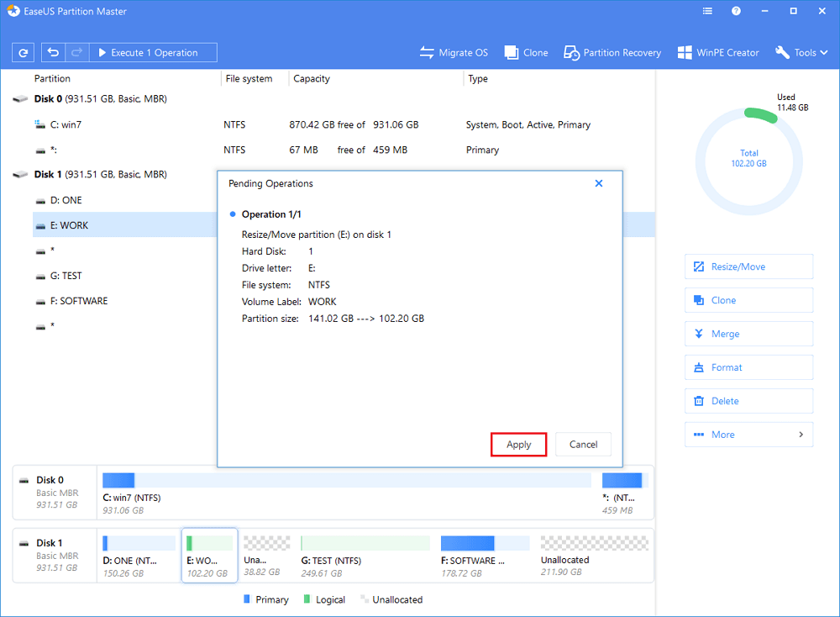
Task: Click Disk 0 label in disk map
Action: click(50, 480)
